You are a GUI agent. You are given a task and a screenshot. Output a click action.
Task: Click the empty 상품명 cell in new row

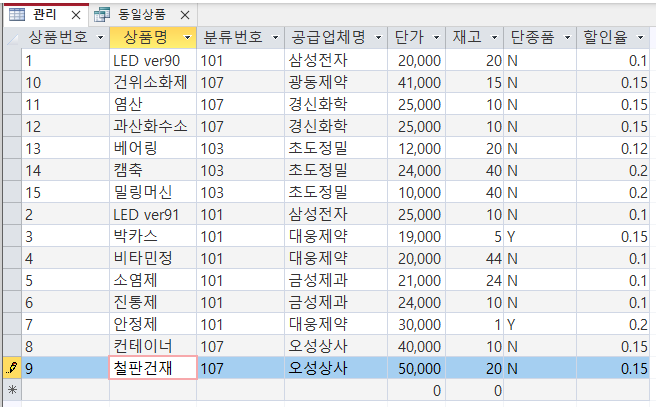coord(153,390)
